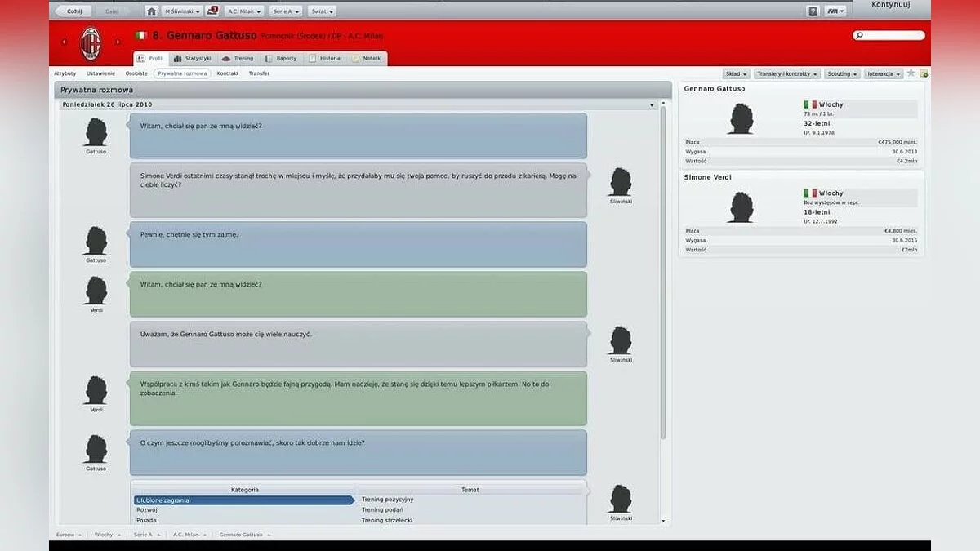Image resolution: width=980 pixels, height=551 pixels.
Task: Choose Trening strzelecki topic
Action: [x=387, y=520]
